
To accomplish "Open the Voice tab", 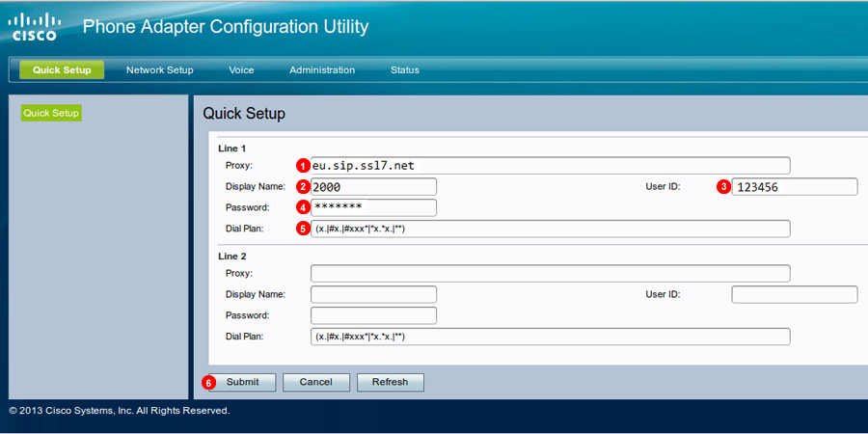I will coord(241,70).
